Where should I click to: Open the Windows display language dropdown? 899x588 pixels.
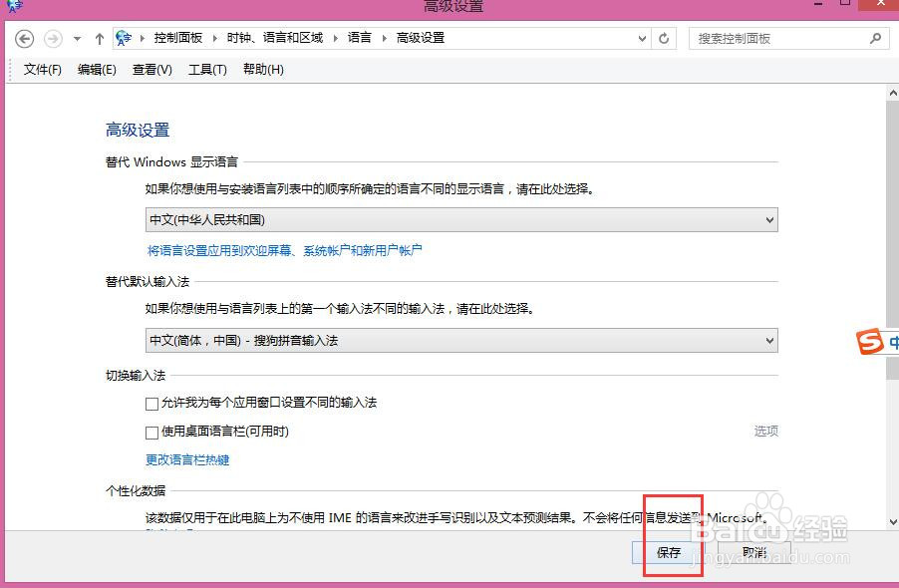pyautogui.click(x=768, y=219)
